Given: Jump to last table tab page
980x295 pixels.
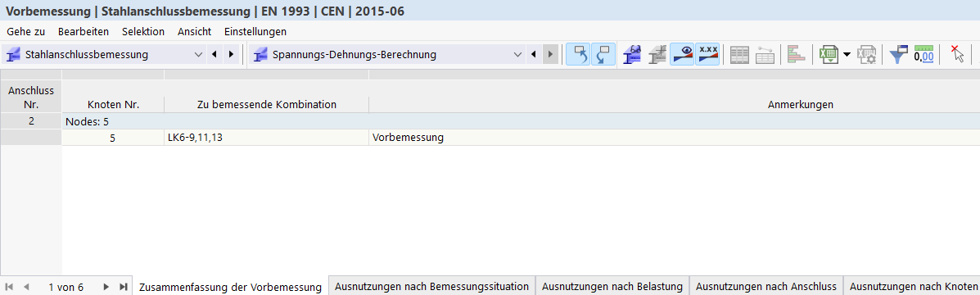Looking at the screenshot, I should click(x=123, y=286).
